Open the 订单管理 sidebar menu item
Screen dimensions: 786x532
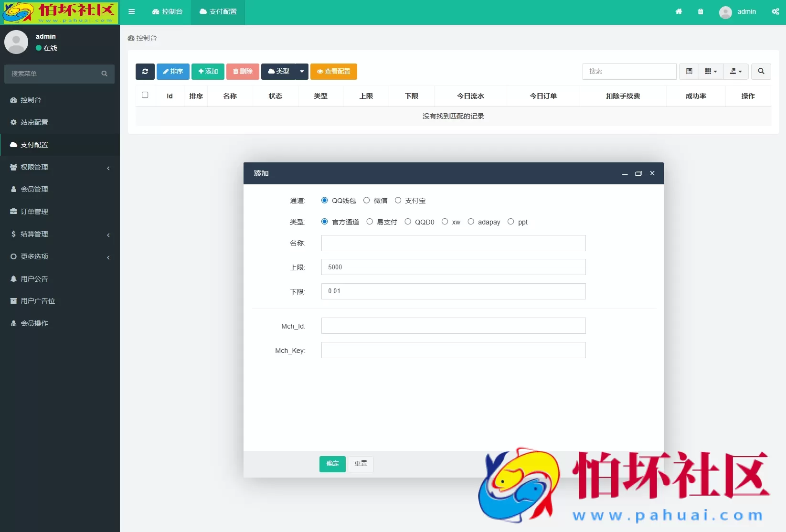point(33,211)
